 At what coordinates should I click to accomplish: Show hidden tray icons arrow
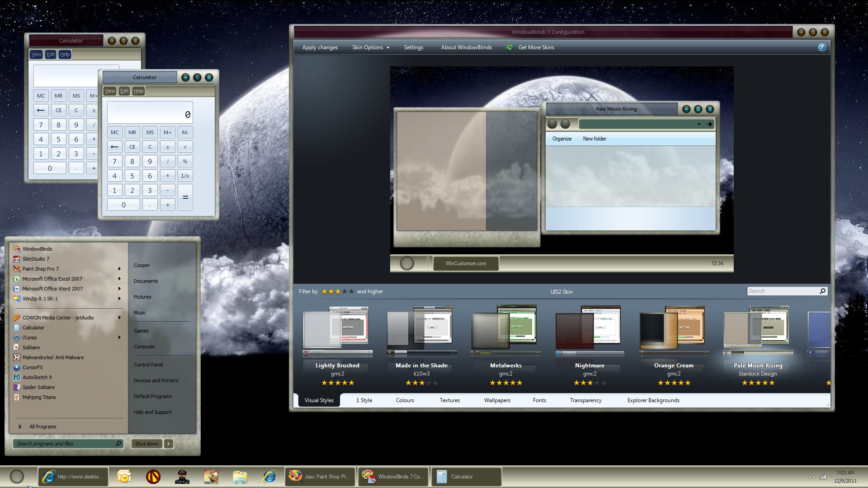tap(810, 477)
